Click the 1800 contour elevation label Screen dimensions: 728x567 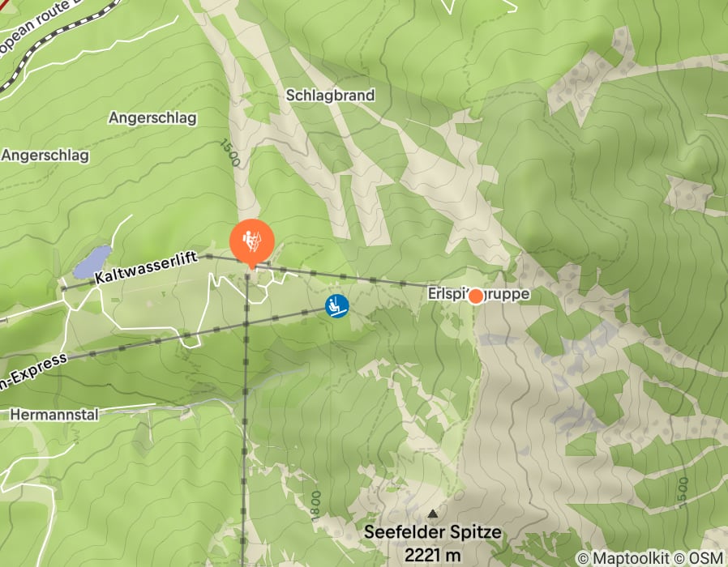315,506
